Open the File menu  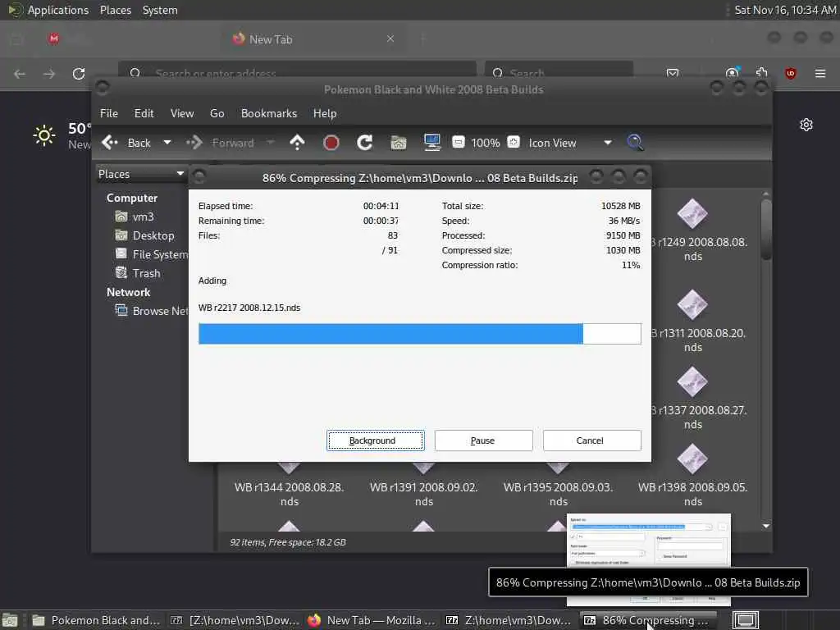click(109, 113)
